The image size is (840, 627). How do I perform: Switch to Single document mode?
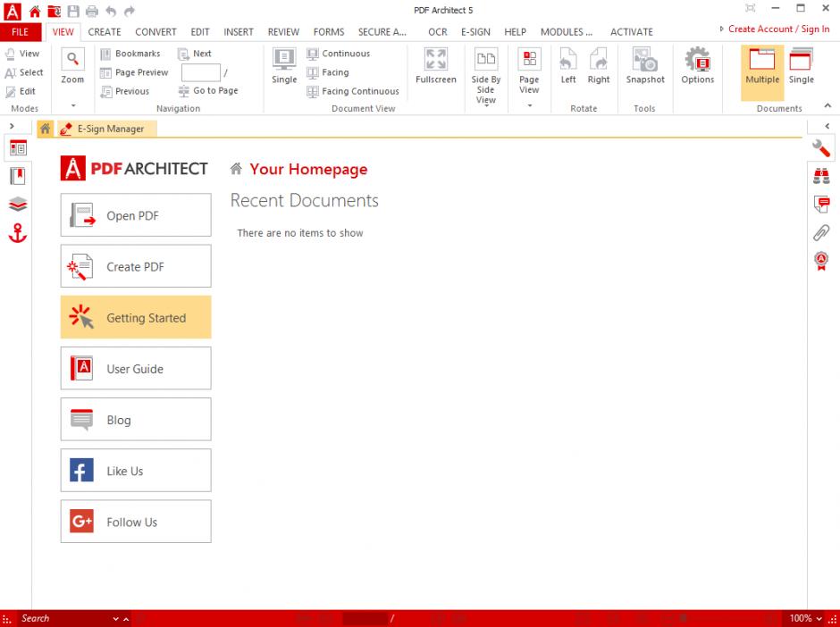pyautogui.click(x=801, y=67)
